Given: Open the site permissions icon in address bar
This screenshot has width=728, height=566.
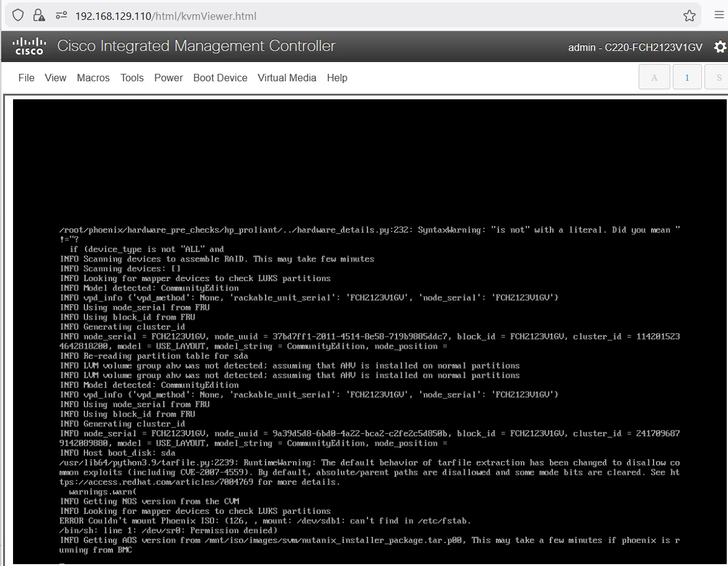Looking at the screenshot, I should click(61, 16).
